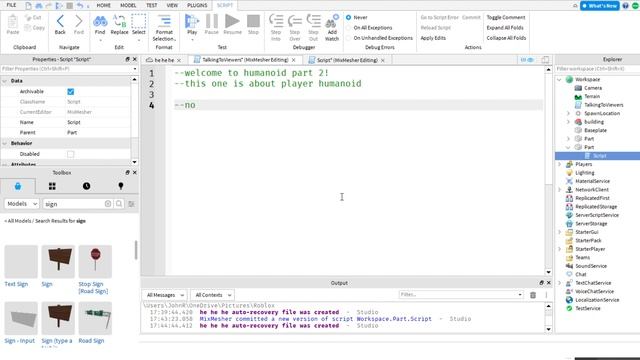
Task: Click the All Models breadcrumb link
Action: click(17, 221)
